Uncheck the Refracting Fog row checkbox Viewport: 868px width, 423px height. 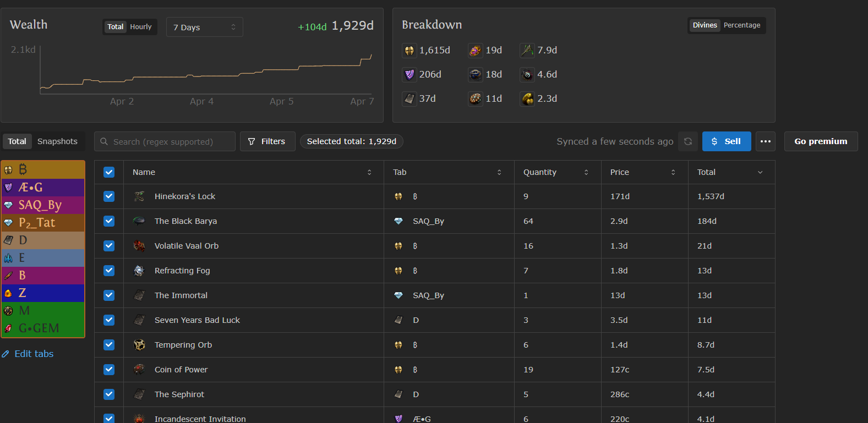pos(109,271)
